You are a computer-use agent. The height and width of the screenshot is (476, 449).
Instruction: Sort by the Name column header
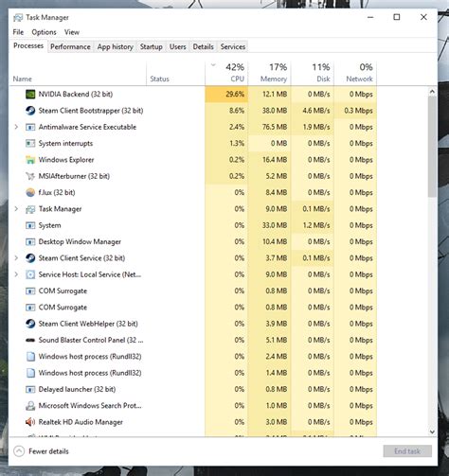78,73
